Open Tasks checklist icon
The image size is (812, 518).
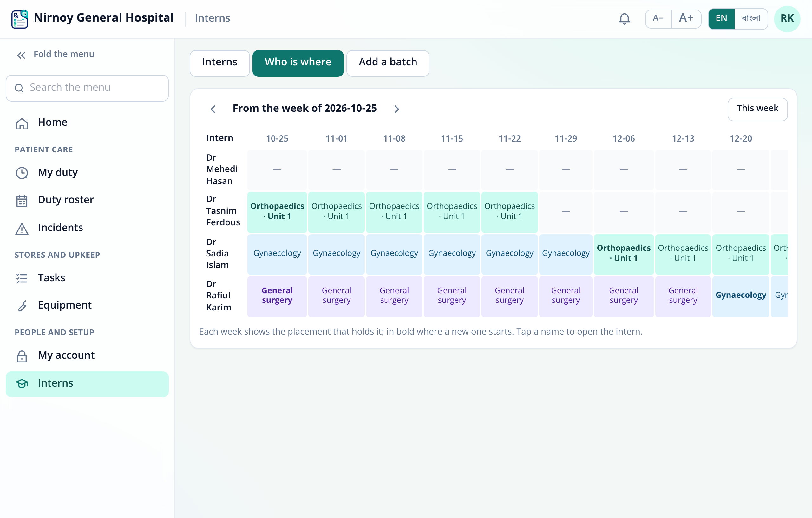tap(22, 278)
